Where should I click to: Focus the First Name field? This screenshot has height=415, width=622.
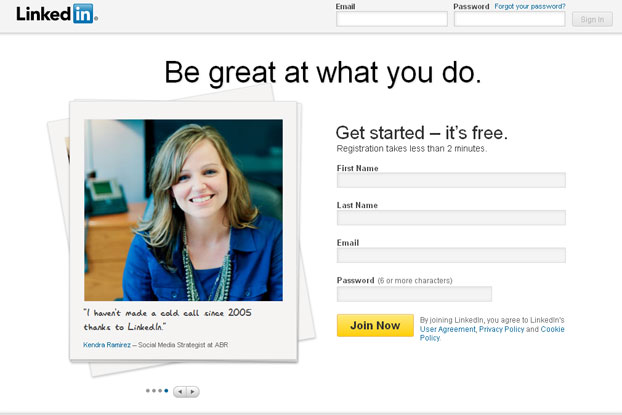click(x=451, y=180)
